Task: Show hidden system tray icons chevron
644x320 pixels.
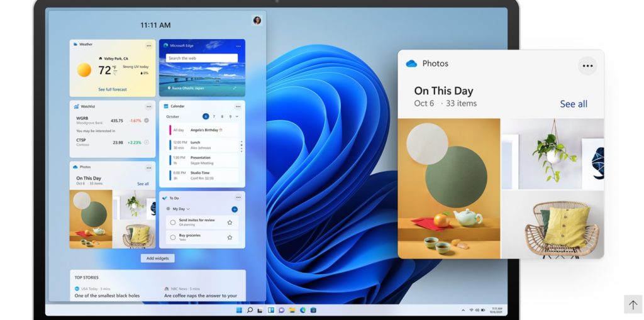Action: 464,310
